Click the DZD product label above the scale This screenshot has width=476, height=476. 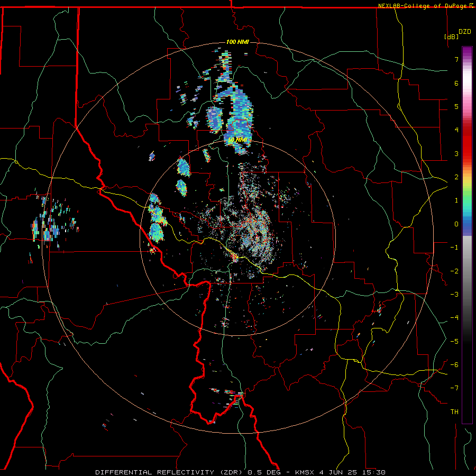[465, 32]
